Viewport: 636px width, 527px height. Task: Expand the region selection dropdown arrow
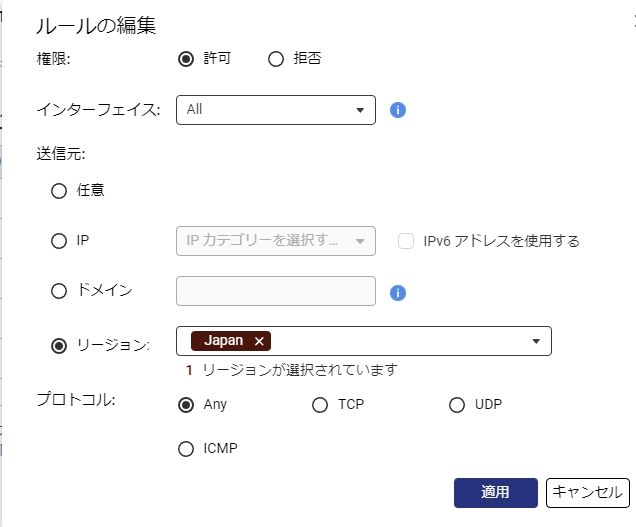537,341
